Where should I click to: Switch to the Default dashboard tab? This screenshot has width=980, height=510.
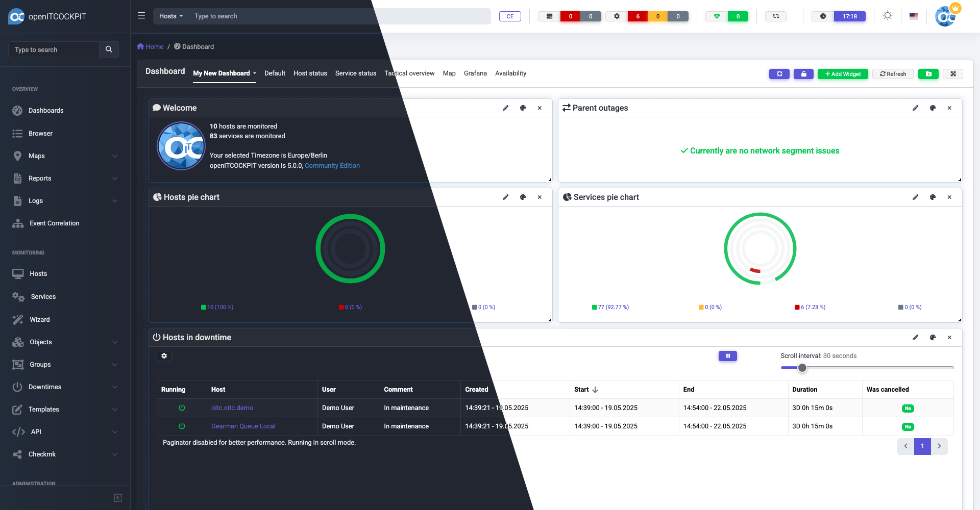275,73
